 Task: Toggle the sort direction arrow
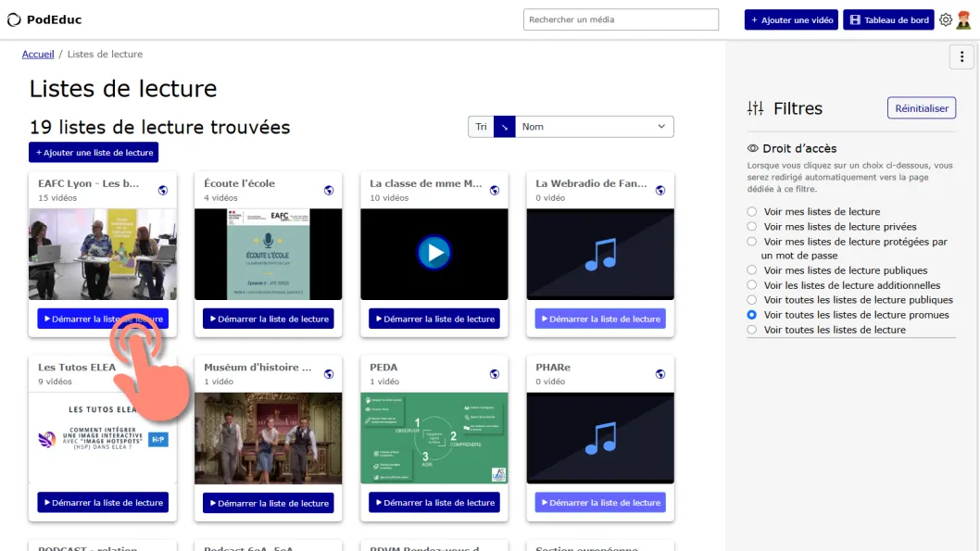(505, 127)
